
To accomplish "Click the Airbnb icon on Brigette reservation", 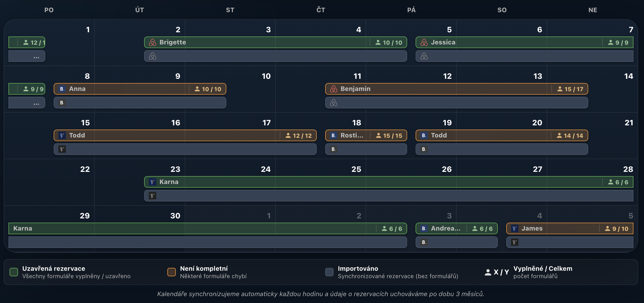I will [x=153, y=42].
